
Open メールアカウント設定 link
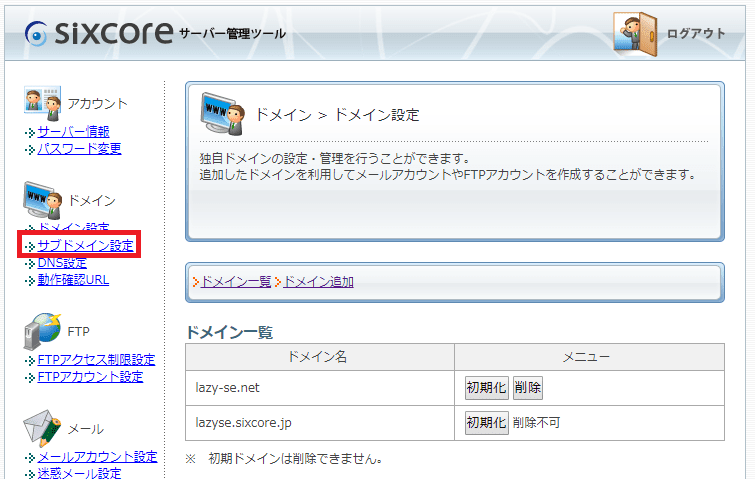pos(98,456)
